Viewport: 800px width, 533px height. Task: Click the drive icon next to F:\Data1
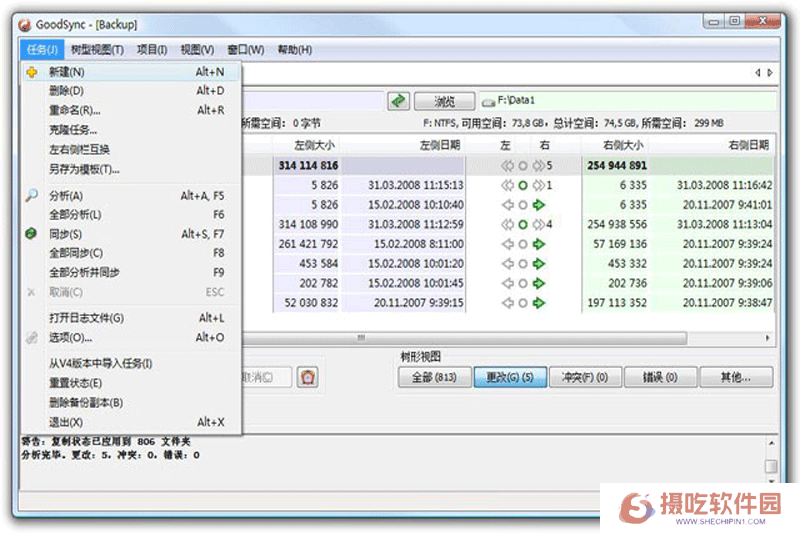click(x=487, y=101)
